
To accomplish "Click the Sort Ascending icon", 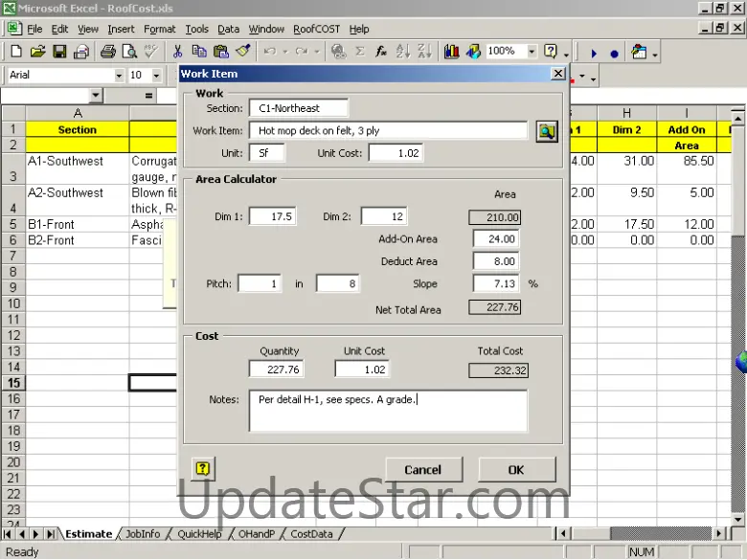I will (x=403, y=52).
